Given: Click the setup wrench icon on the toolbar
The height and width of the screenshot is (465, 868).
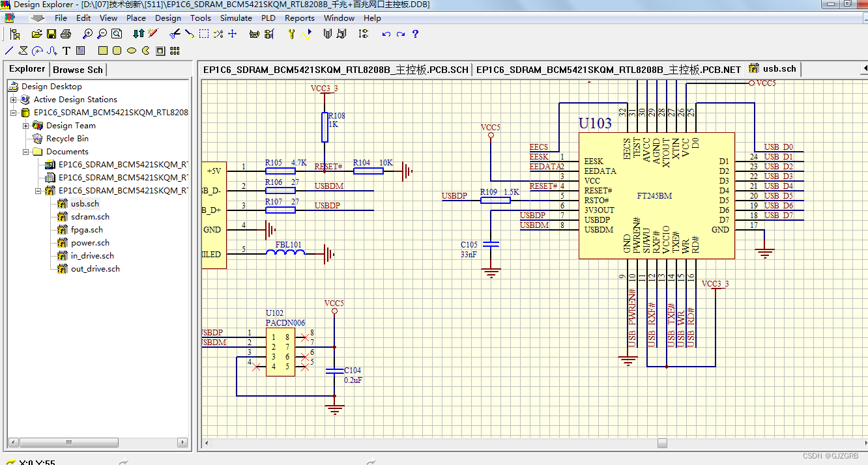Looking at the screenshot, I should coord(291,33).
